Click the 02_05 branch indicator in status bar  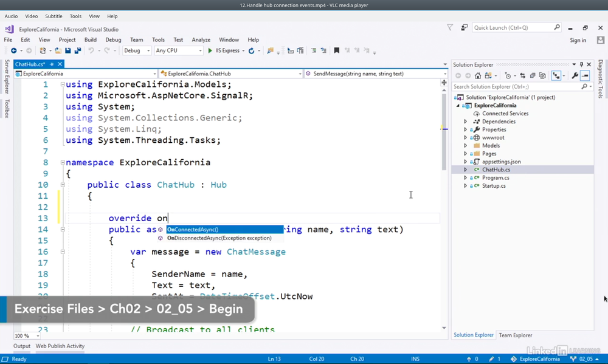584,359
